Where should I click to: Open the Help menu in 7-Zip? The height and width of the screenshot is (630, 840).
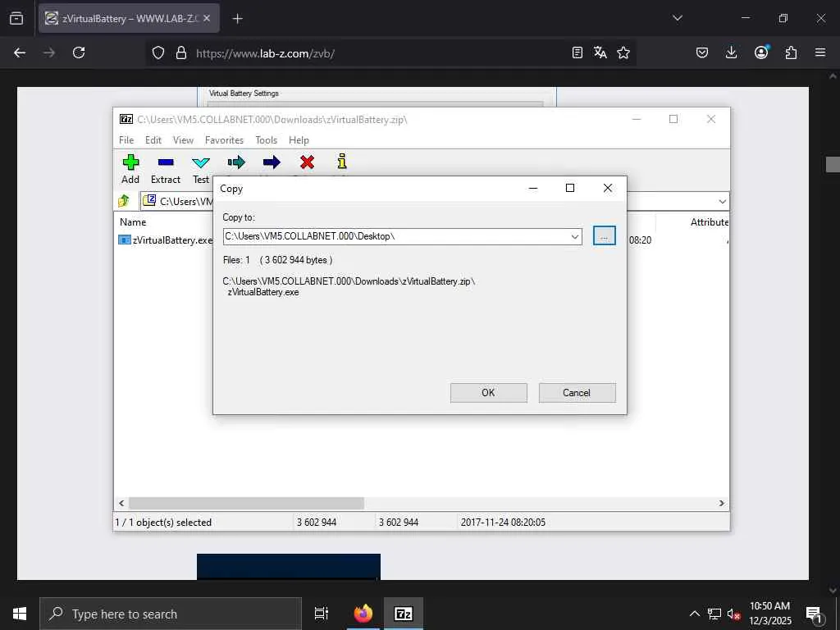299,139
